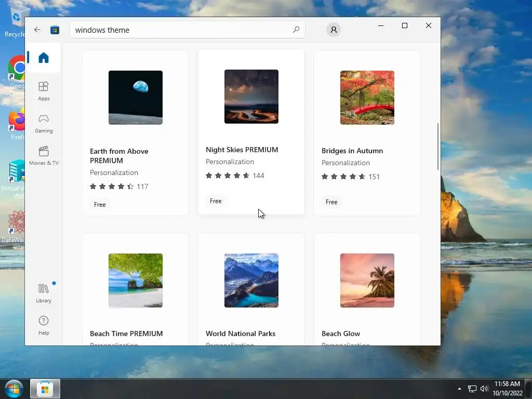Image resolution: width=532 pixels, height=399 pixels.
Task: Open the user account profile icon
Action: (x=334, y=30)
